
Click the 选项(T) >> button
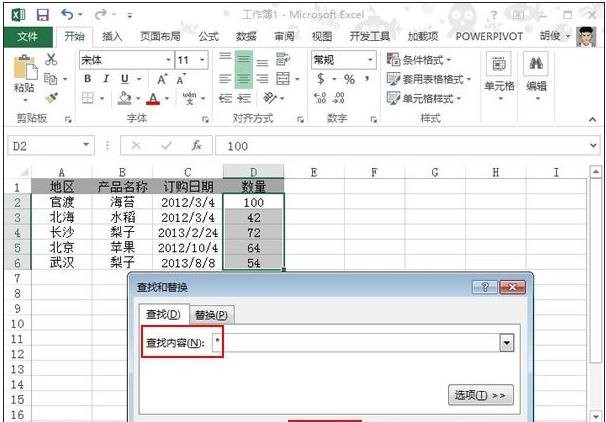click(x=480, y=395)
